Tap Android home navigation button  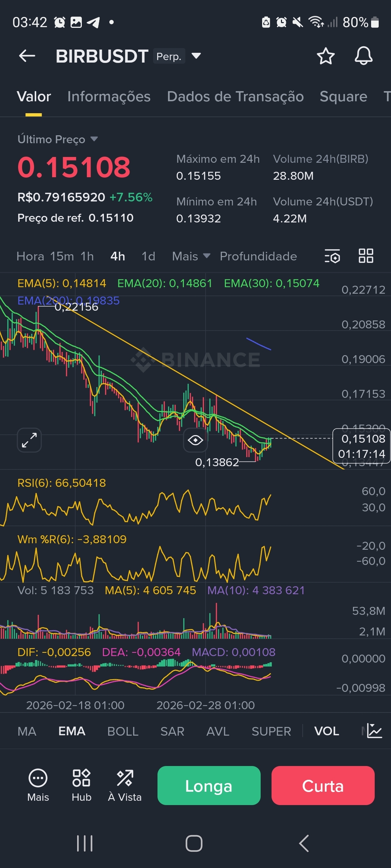coord(194,843)
